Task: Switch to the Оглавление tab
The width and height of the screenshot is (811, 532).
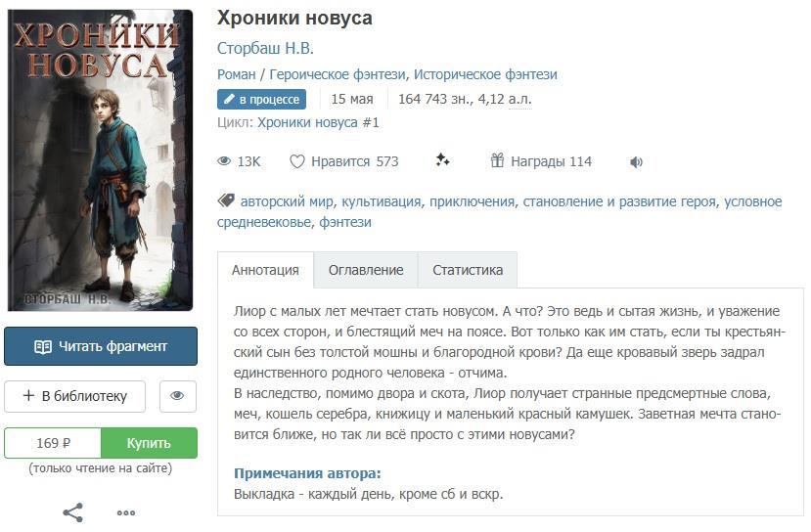Action: click(x=366, y=270)
